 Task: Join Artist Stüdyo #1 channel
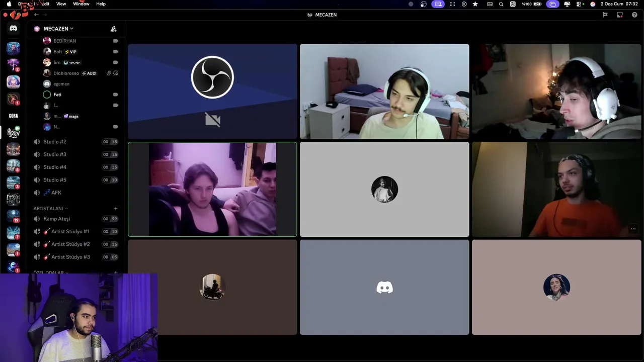(75, 231)
